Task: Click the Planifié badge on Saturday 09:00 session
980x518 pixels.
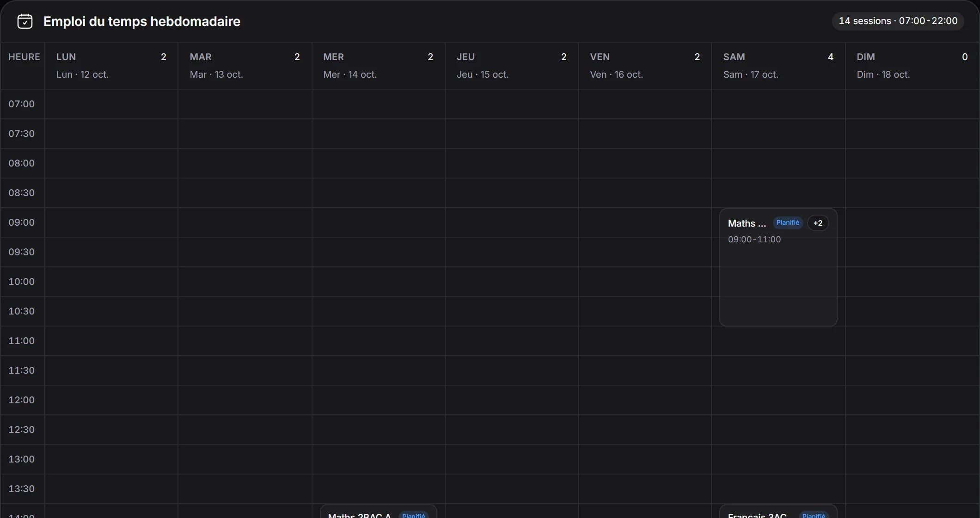Action: (x=788, y=223)
